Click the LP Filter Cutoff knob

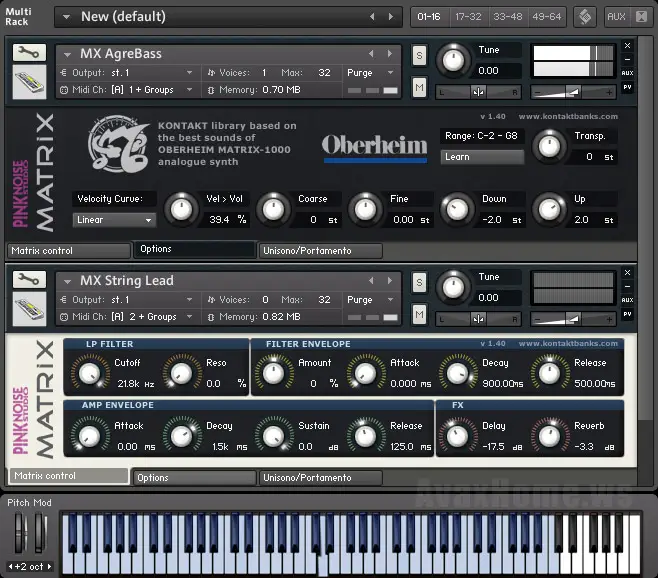click(x=89, y=373)
